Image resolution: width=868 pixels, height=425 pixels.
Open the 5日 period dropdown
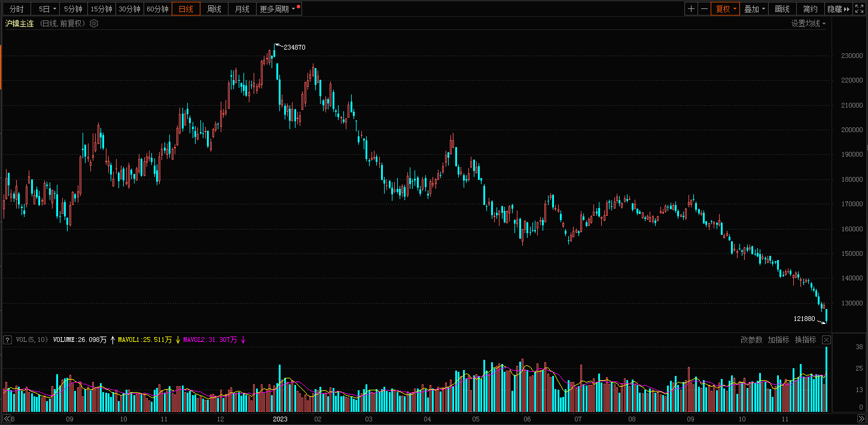(45, 9)
